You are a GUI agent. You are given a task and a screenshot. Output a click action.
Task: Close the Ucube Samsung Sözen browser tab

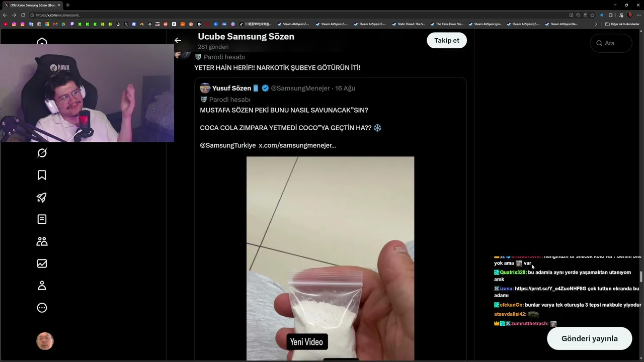pyautogui.click(x=58, y=5)
